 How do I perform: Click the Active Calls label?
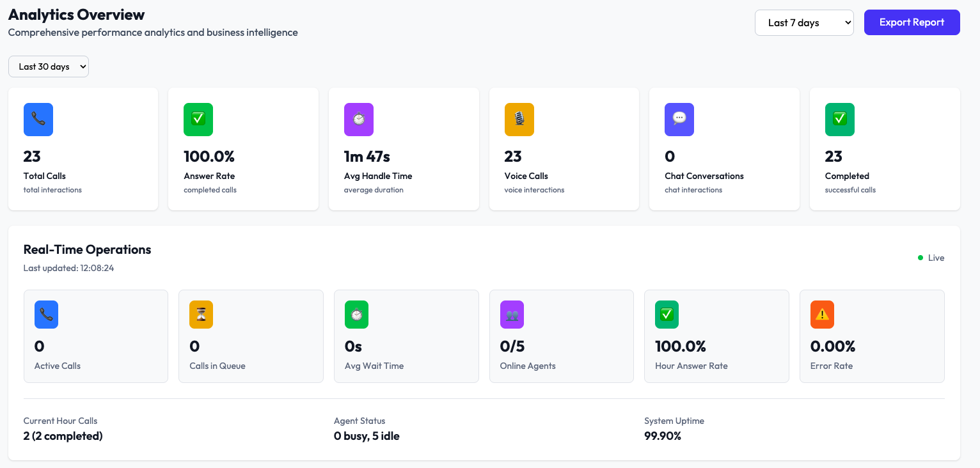coord(58,366)
